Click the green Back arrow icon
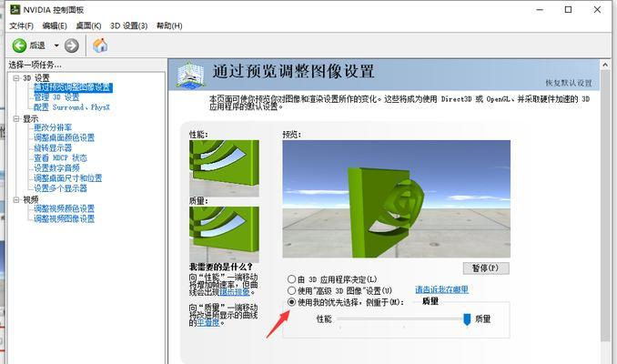 (x=19, y=45)
